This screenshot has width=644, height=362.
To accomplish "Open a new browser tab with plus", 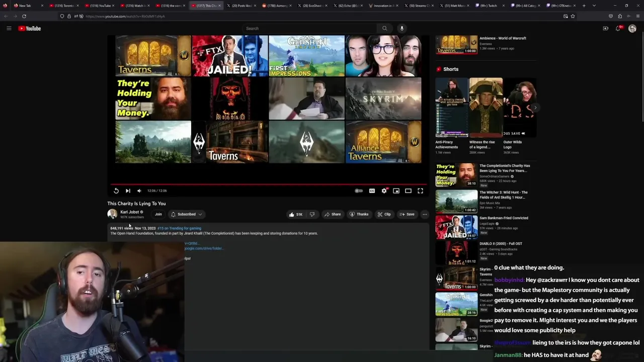I will 584,6.
